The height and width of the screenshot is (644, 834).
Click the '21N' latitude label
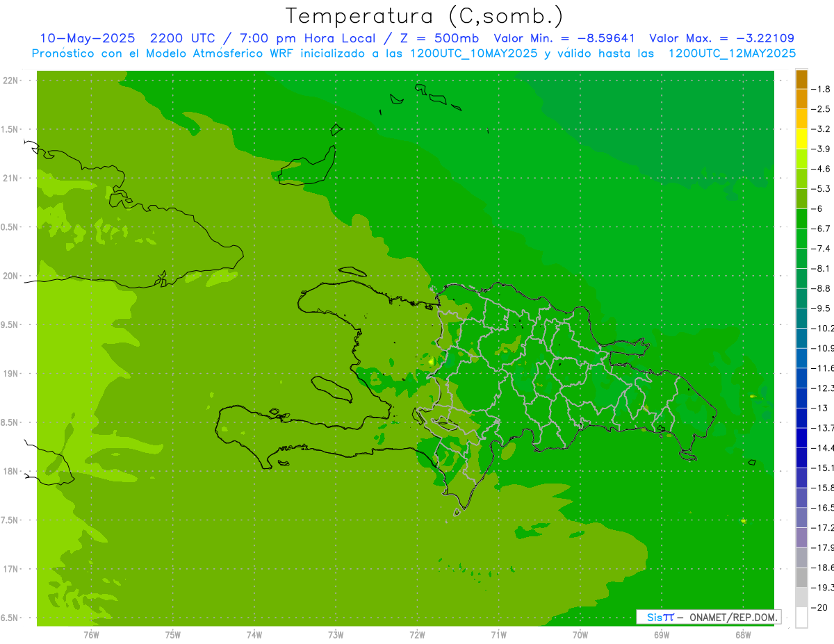[10, 178]
